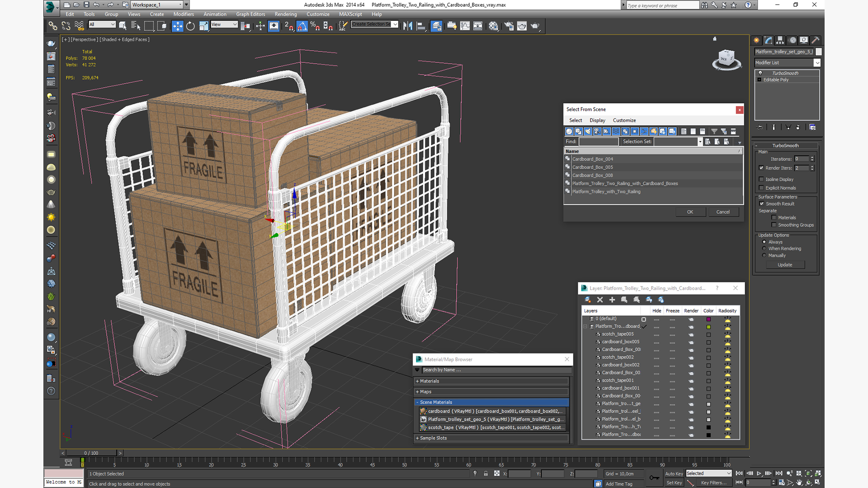Open the Modifiers menu
The width and height of the screenshot is (868, 488).
click(x=184, y=14)
